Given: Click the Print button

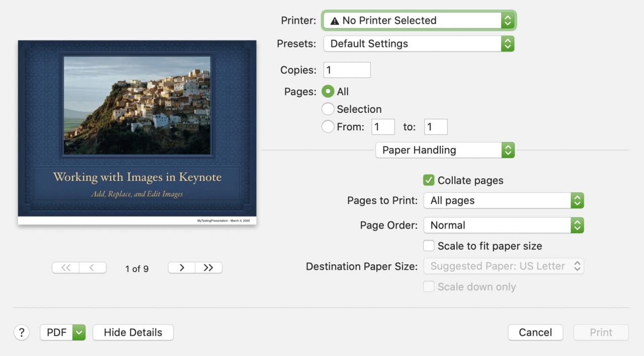Looking at the screenshot, I should [601, 332].
